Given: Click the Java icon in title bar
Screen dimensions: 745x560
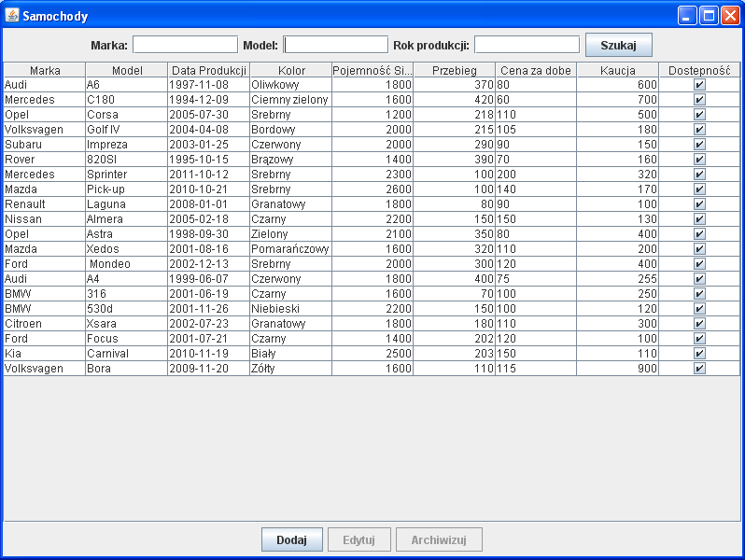Looking at the screenshot, I should coord(12,16).
